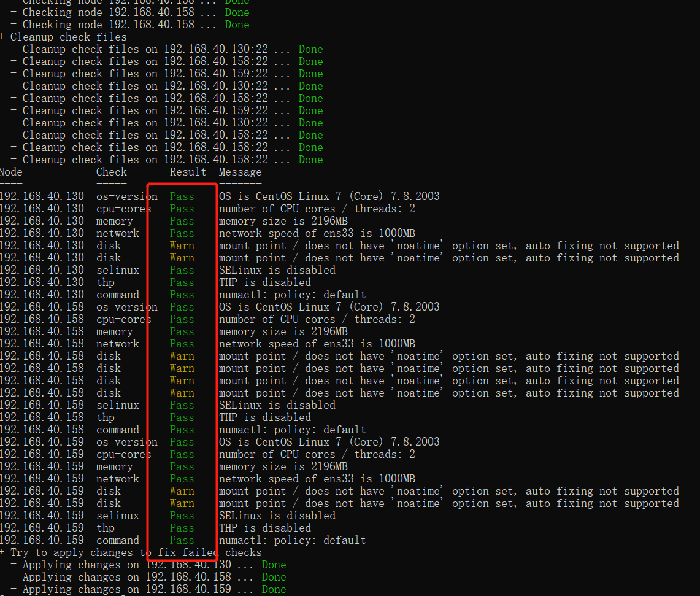
Task: Click the Message column header
Action: (x=239, y=172)
